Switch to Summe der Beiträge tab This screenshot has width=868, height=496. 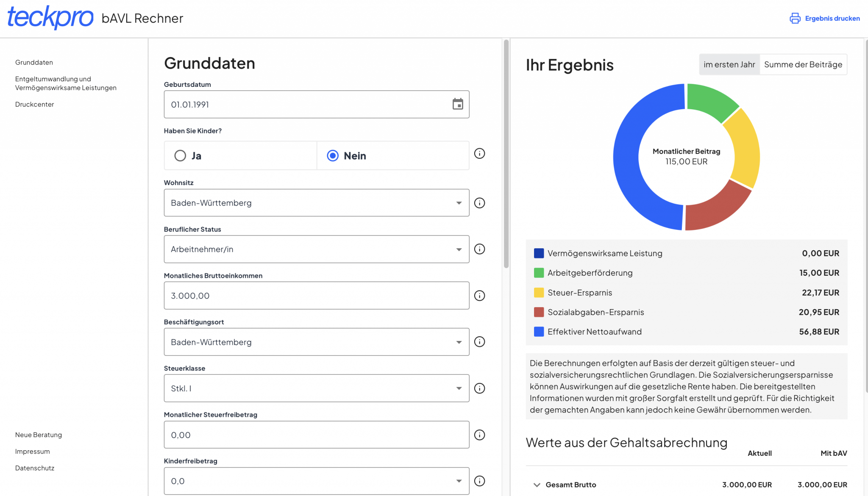click(803, 64)
